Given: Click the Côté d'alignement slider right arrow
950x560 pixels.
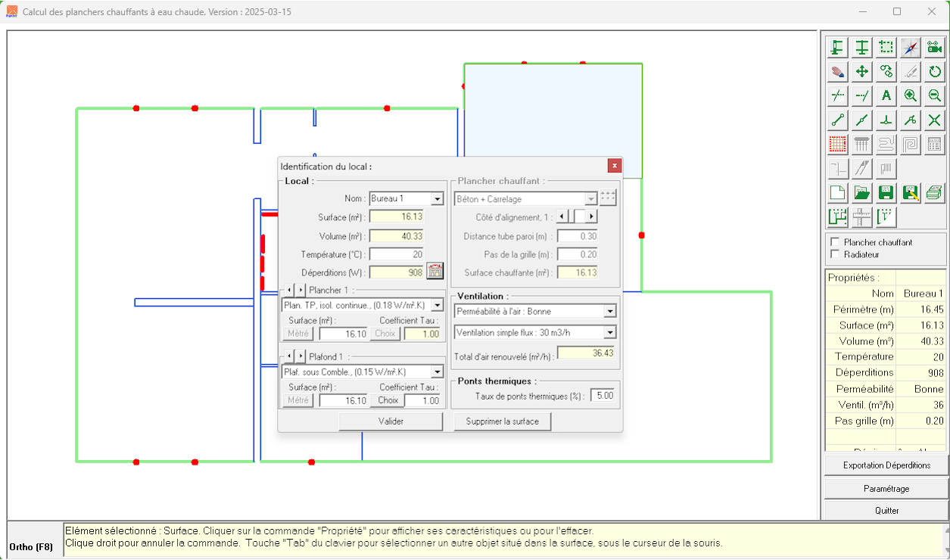Looking at the screenshot, I should pyautogui.click(x=591, y=217).
